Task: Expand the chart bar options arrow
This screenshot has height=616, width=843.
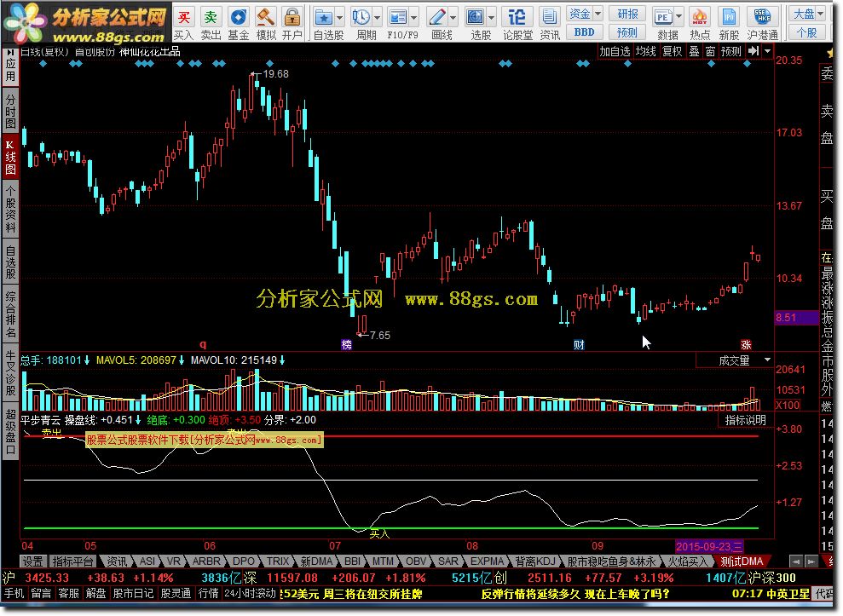Action: [x=767, y=51]
